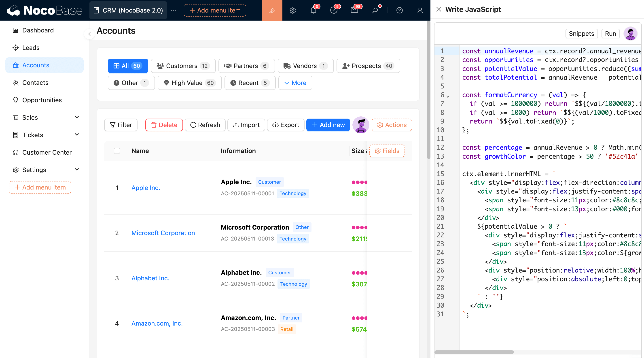
Task: Open Opportunities in the sidebar
Action: pos(42,100)
